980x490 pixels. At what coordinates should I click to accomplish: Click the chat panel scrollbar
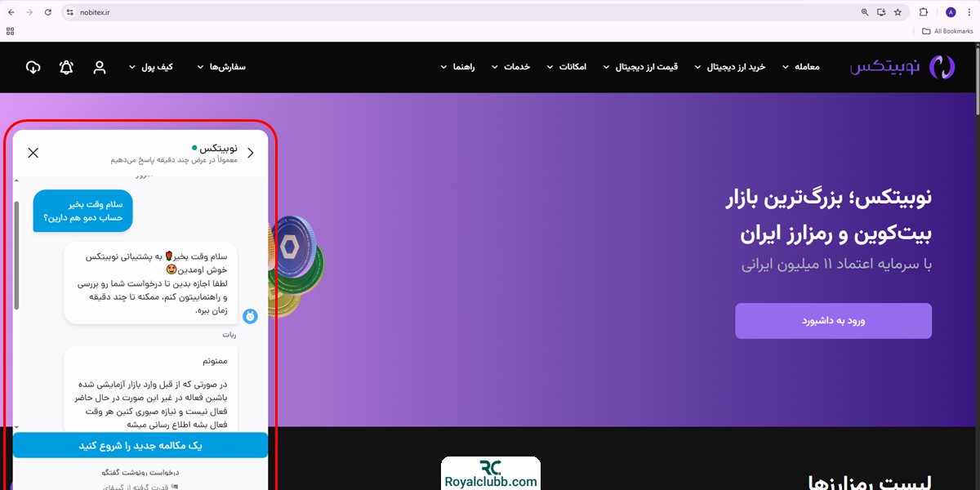tap(16, 256)
